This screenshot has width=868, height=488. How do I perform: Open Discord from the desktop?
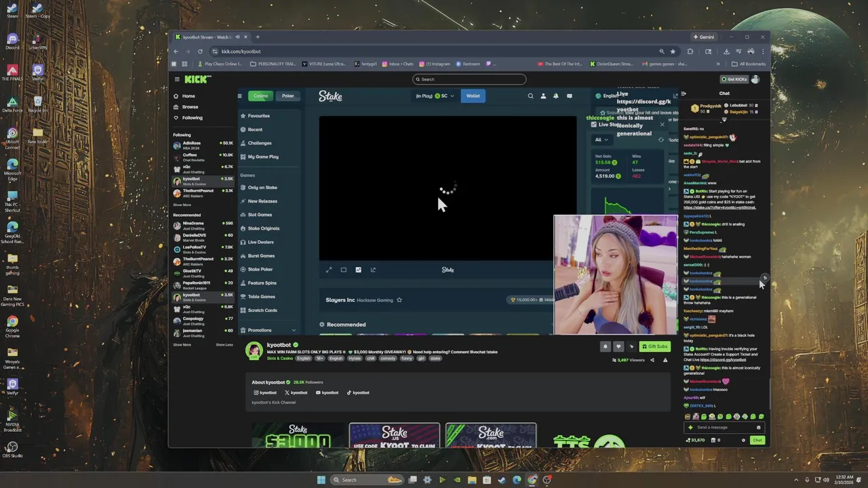12,42
